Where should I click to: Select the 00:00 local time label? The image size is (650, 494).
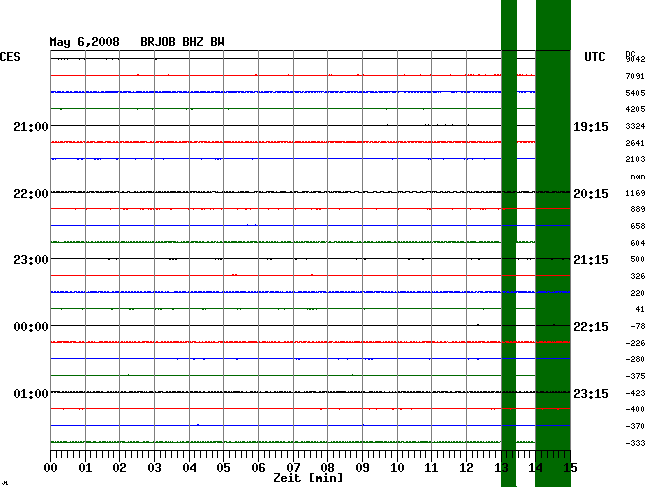[x=31, y=327]
